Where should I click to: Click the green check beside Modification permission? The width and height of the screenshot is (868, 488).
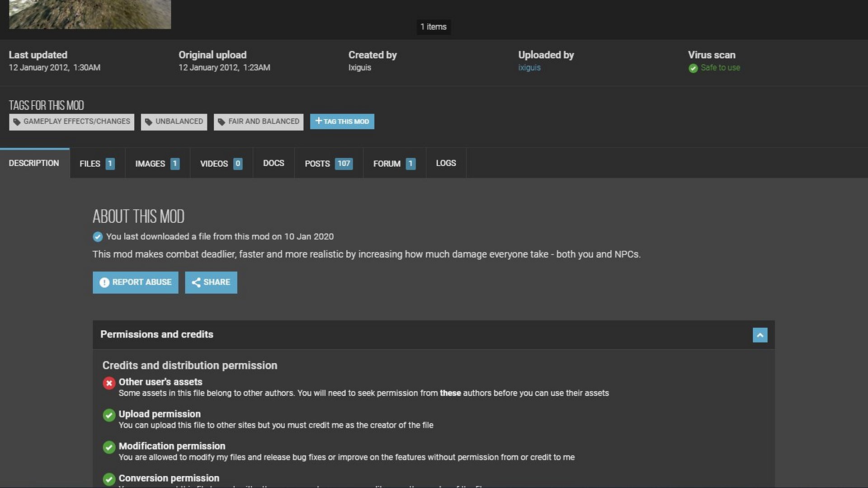coord(109,447)
